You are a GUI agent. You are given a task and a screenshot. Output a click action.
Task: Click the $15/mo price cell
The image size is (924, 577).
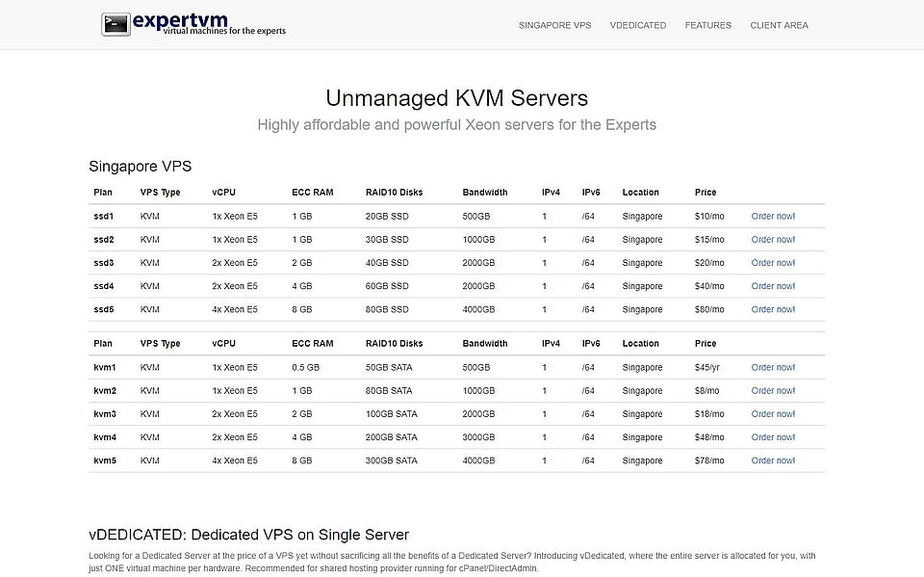(709, 240)
